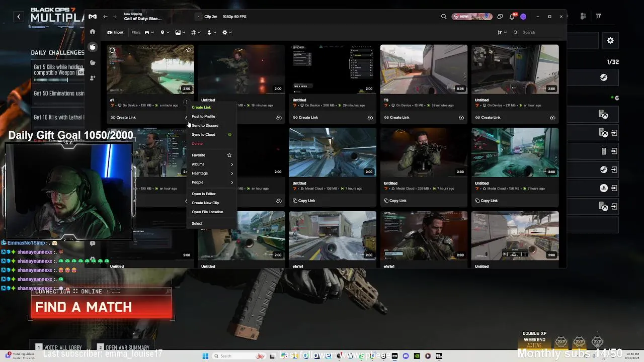
Task: Click the NEW! promo banner in title bar
Action: [x=471, y=17]
